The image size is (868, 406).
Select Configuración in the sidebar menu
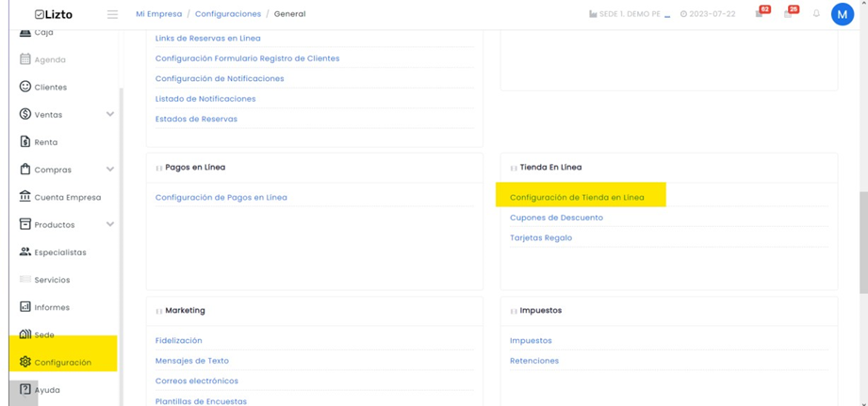[x=64, y=363]
